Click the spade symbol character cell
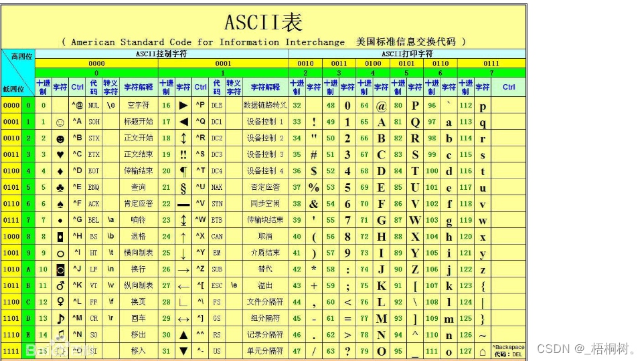This screenshot has height=361, width=644. pos(60,204)
